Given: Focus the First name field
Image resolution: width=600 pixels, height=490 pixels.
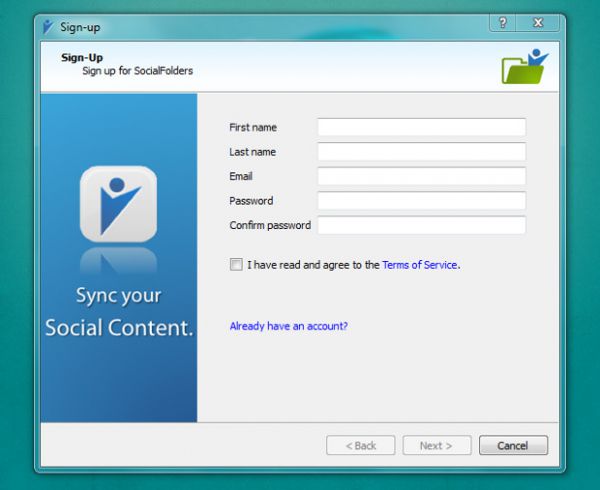Looking at the screenshot, I should (421, 127).
